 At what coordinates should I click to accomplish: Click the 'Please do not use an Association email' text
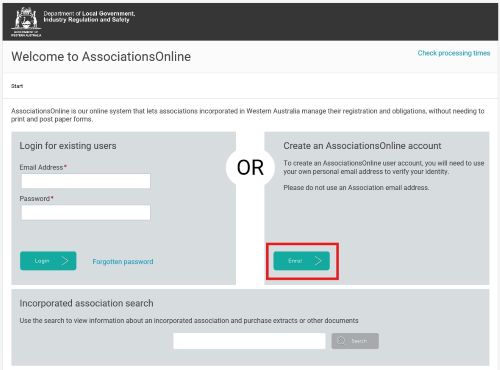(x=356, y=188)
